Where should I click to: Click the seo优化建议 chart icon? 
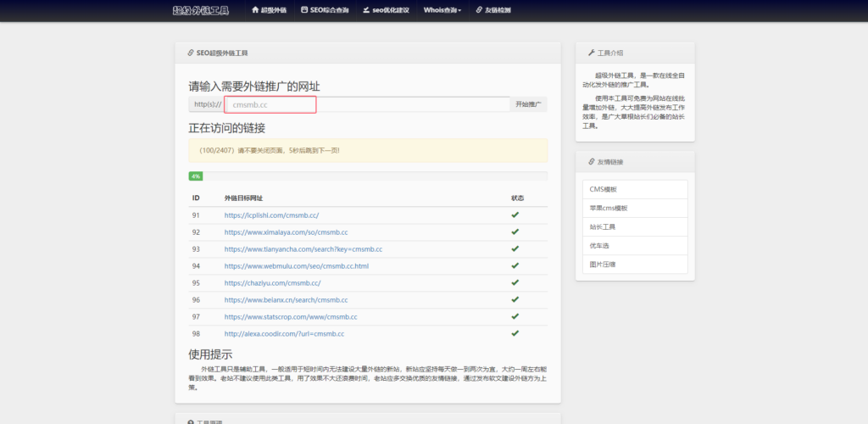pyautogui.click(x=366, y=10)
